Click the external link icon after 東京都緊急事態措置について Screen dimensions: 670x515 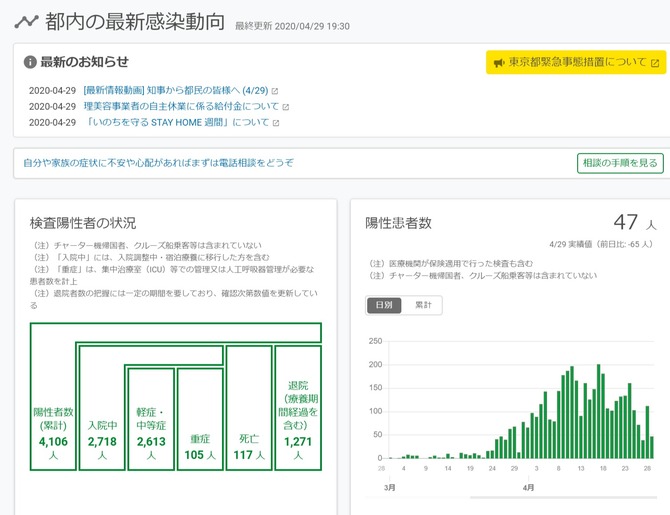click(x=655, y=62)
